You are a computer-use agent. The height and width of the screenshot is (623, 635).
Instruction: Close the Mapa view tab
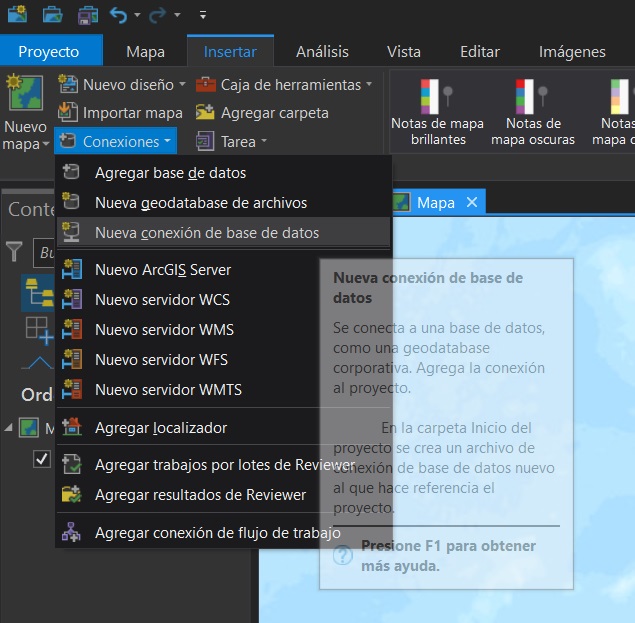tap(472, 202)
